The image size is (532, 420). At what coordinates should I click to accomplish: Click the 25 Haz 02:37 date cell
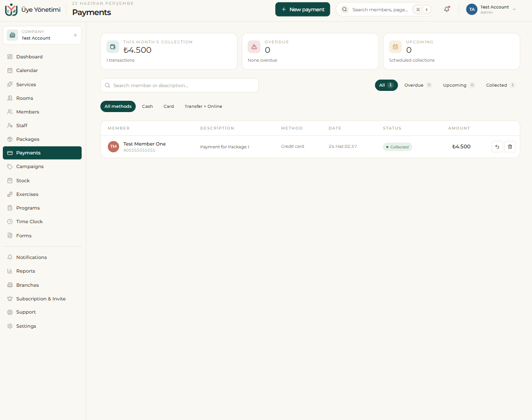coord(343,146)
